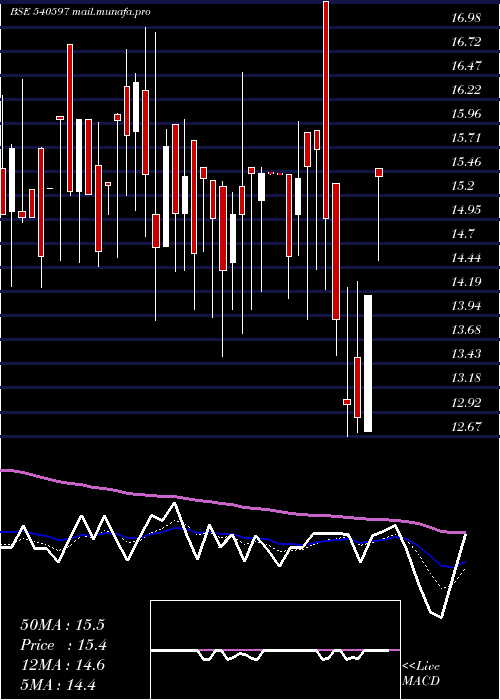Click the 50MA : 15.5 readout
500x700 pixels.
tap(62, 625)
